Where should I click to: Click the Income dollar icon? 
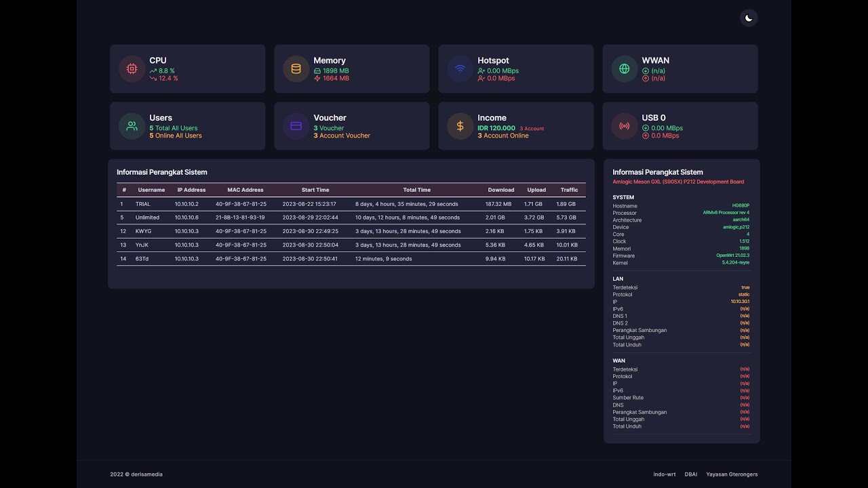click(460, 126)
